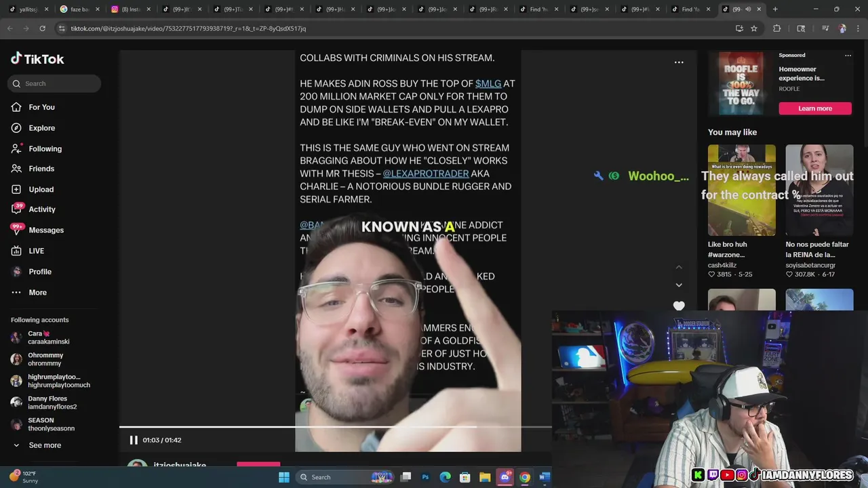The height and width of the screenshot is (488, 868).
Task: View site information icon in address bar
Action: click(x=62, y=28)
